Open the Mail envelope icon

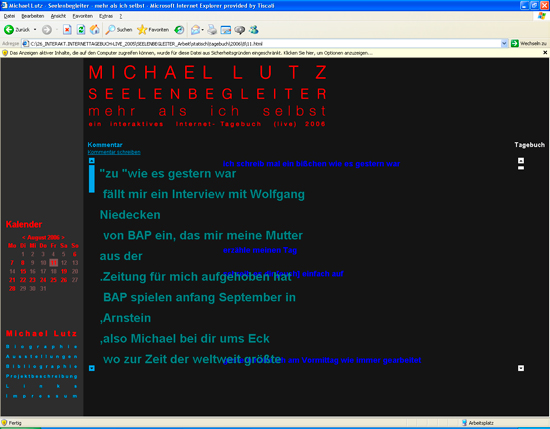[195, 30]
